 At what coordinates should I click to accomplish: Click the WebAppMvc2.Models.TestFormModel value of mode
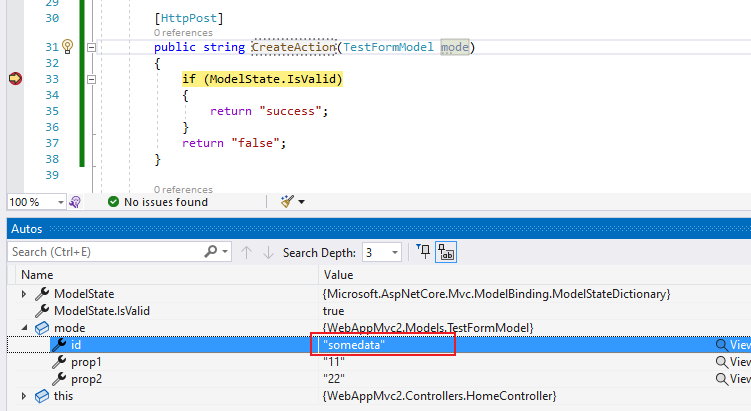[x=428, y=328]
